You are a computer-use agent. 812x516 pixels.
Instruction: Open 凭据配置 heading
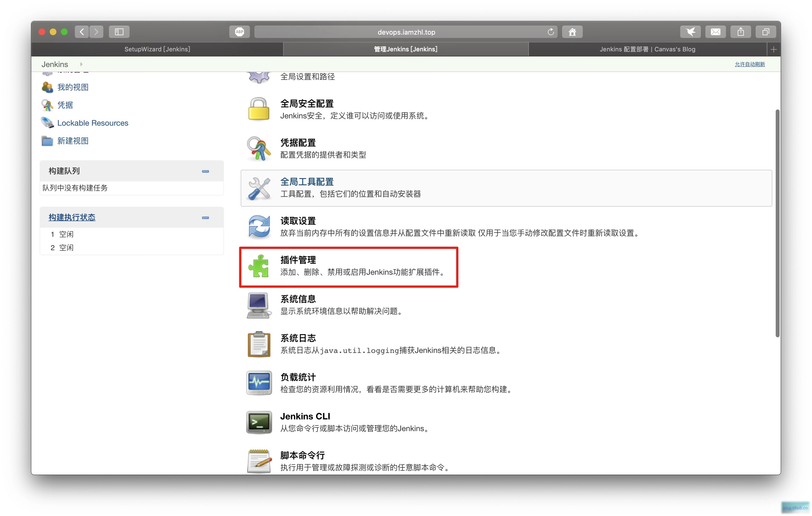298,143
